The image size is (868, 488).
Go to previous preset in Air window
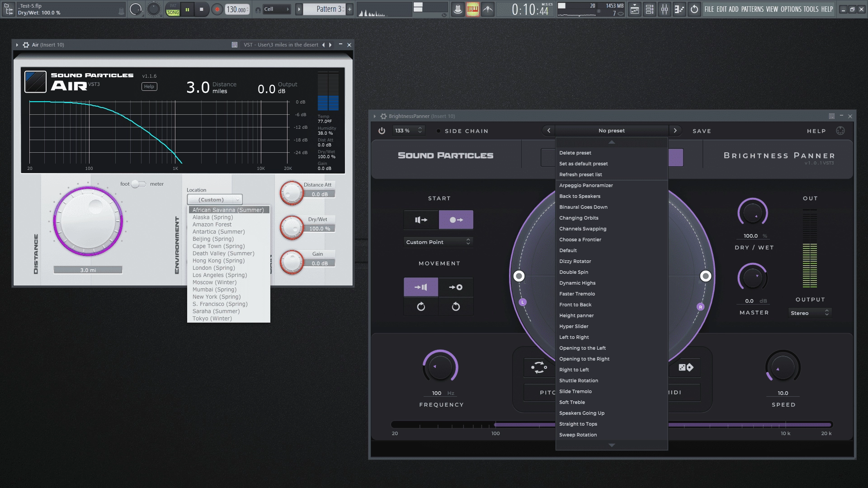click(x=323, y=45)
